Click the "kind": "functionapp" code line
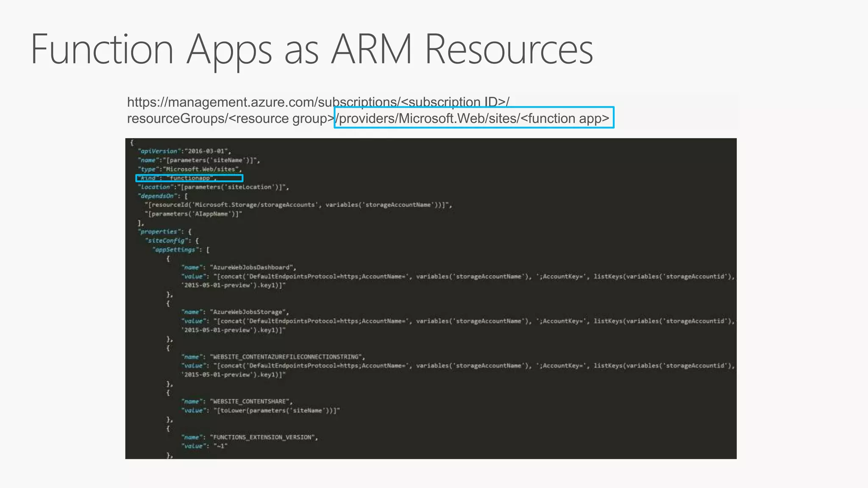This screenshot has height=488, width=868. click(x=177, y=178)
